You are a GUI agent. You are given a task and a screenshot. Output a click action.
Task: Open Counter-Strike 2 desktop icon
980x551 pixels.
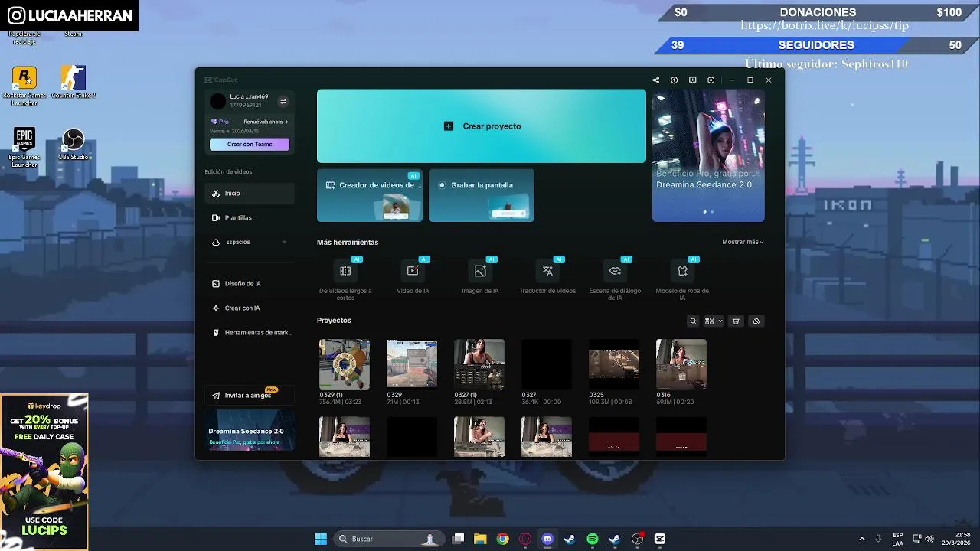(x=73, y=82)
